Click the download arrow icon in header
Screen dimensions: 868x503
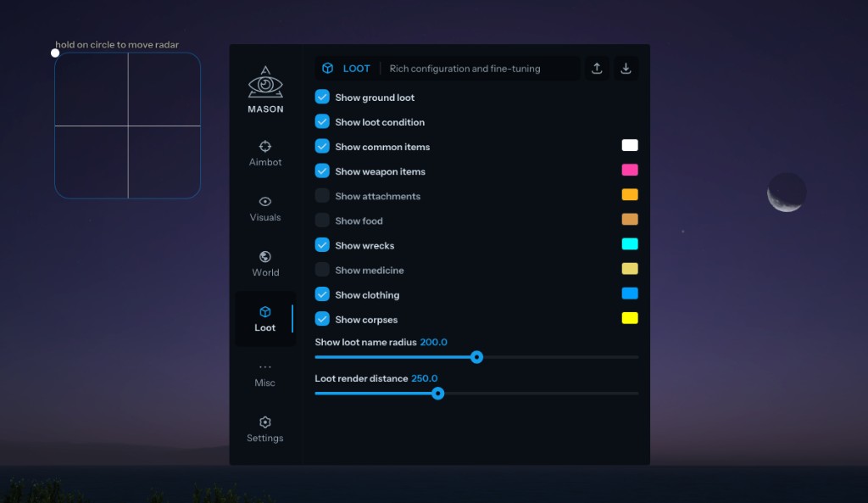pyautogui.click(x=626, y=69)
